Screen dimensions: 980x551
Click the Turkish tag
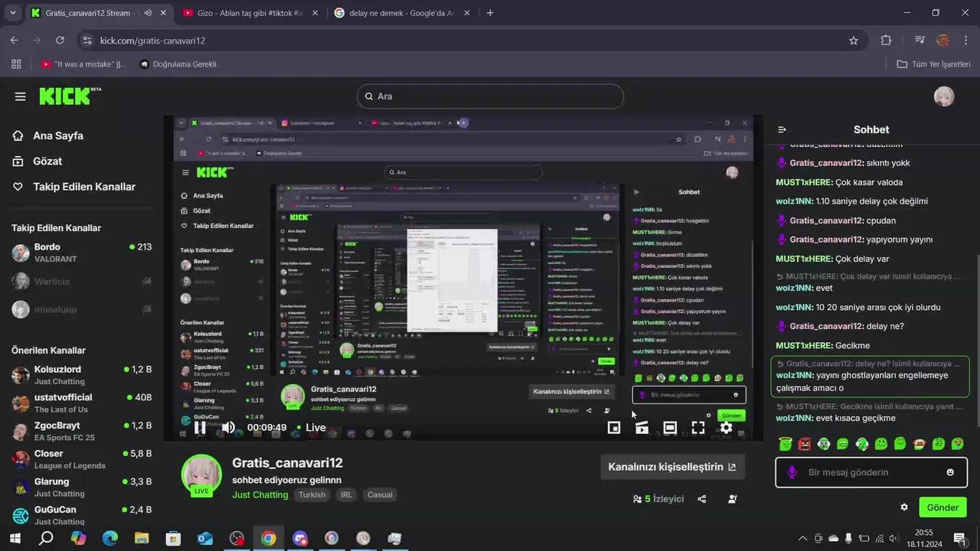click(x=312, y=495)
